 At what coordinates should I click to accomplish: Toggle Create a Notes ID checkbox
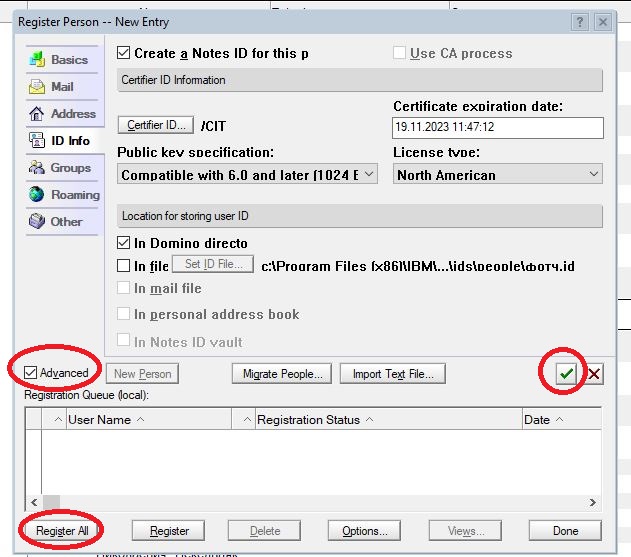pyautogui.click(x=124, y=53)
